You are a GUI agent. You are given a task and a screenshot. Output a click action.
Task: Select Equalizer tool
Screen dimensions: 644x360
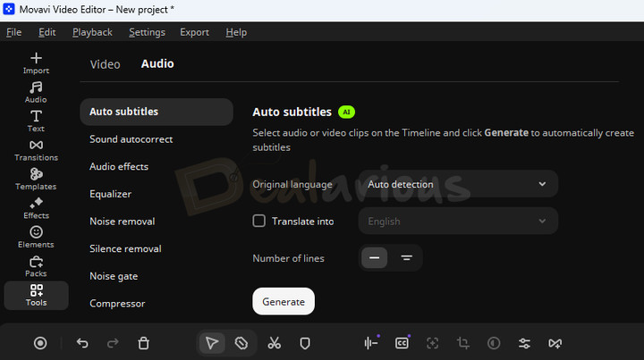(111, 194)
